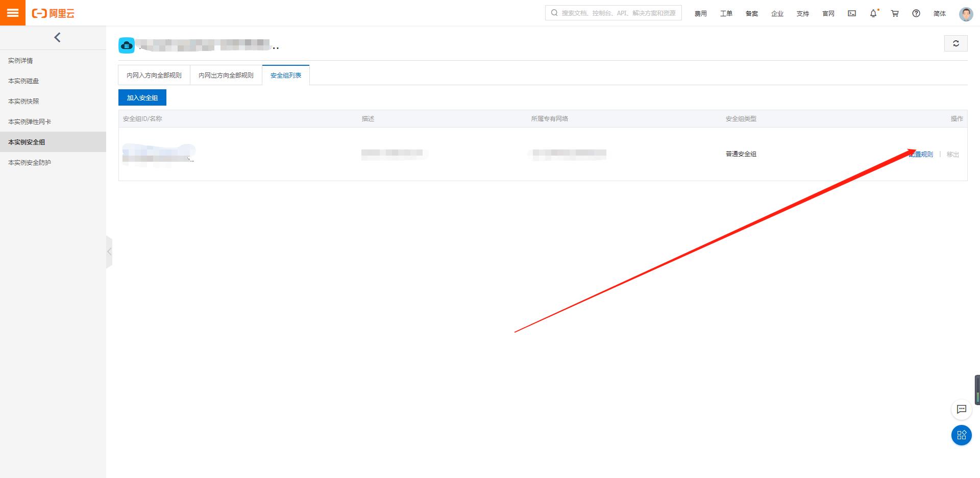980x478 pixels.
Task: Click the 加入安全组 button
Action: click(x=142, y=97)
